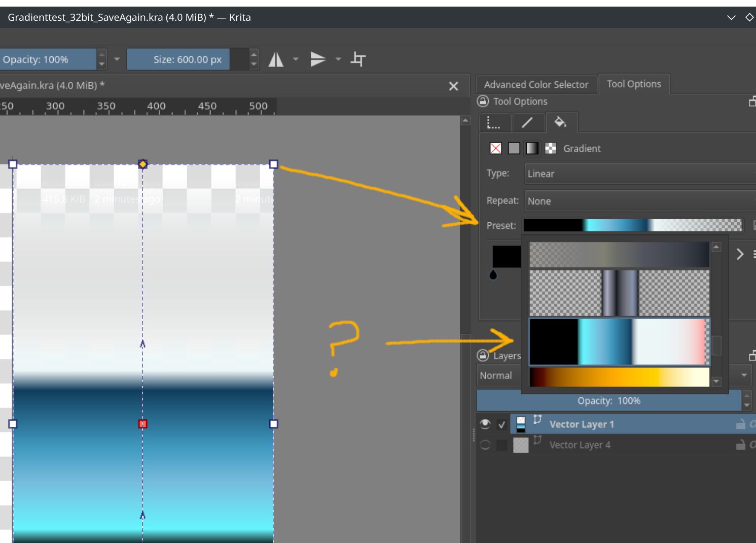Open the Geometry tab in Tool Options
The height and width of the screenshot is (543, 756).
coord(493,122)
